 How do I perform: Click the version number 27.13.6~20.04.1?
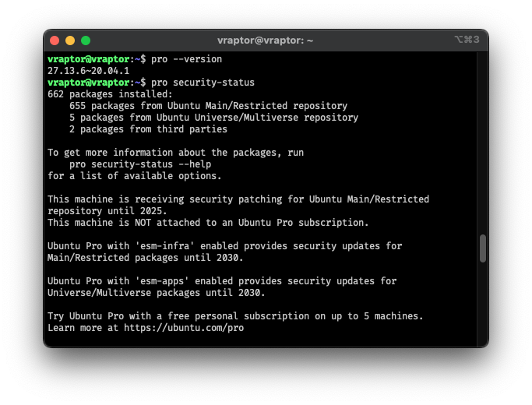click(88, 71)
